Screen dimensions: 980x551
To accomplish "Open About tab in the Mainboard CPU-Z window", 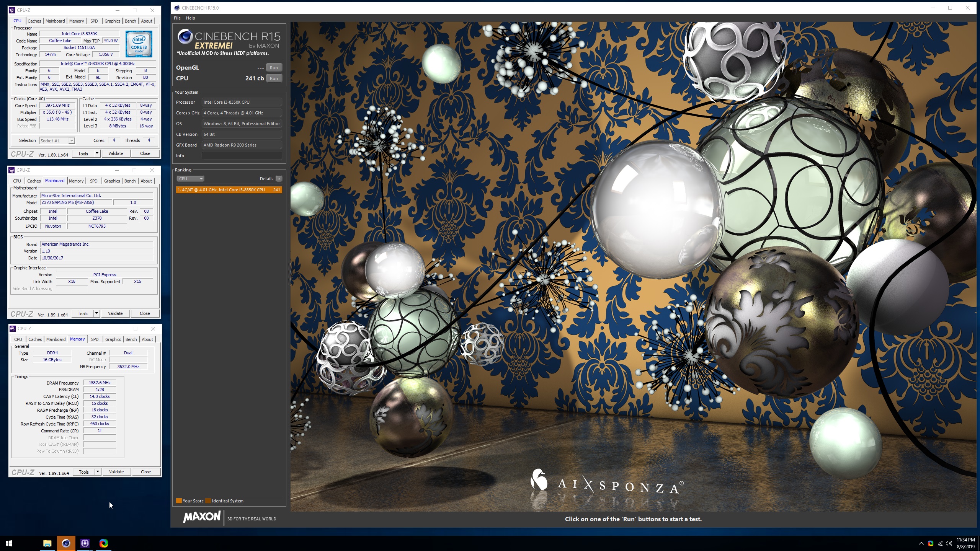I will point(146,181).
